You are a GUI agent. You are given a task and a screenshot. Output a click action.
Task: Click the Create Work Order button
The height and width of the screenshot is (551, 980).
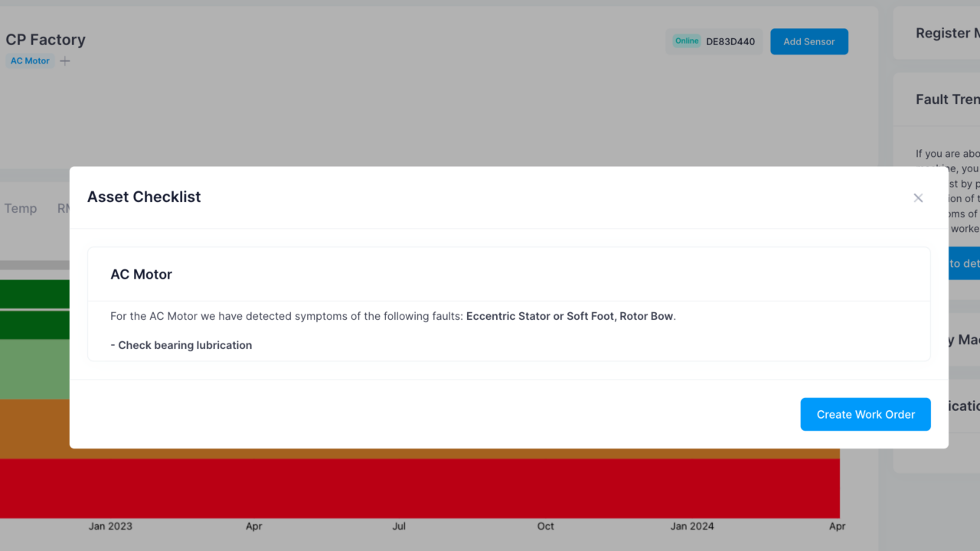pos(865,414)
